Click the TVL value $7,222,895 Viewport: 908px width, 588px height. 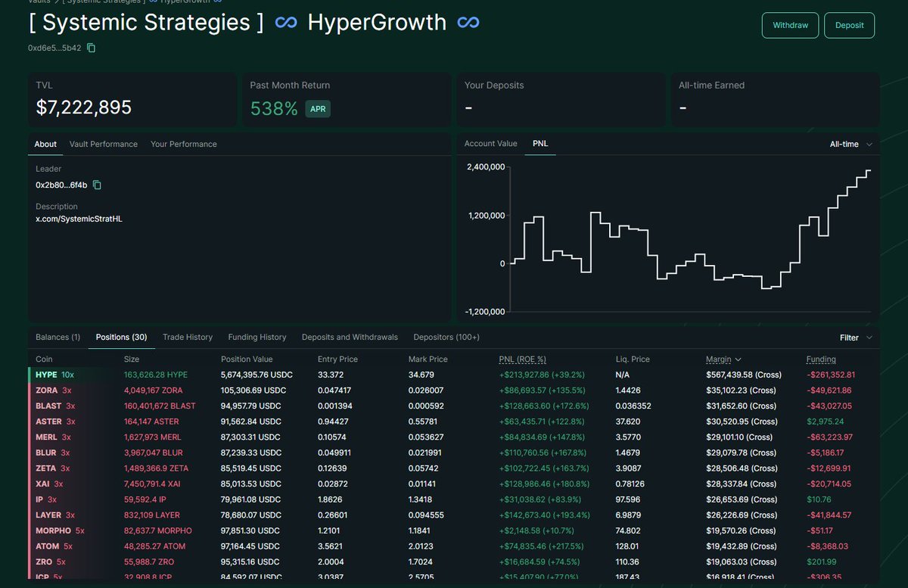pos(84,107)
